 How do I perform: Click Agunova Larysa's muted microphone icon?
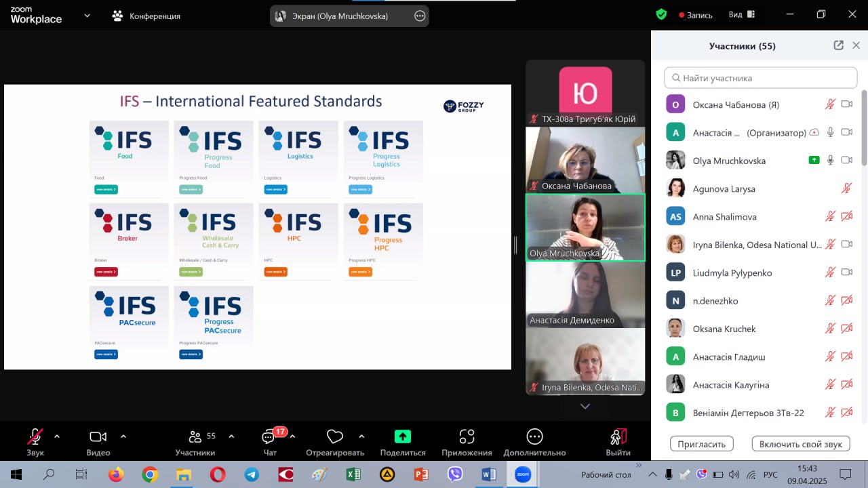point(846,188)
